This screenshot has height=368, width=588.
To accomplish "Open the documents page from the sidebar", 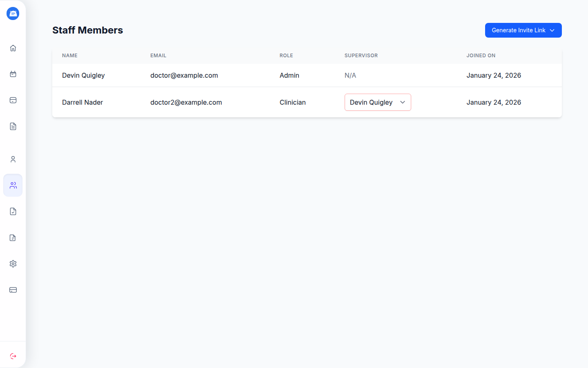I will [13, 126].
